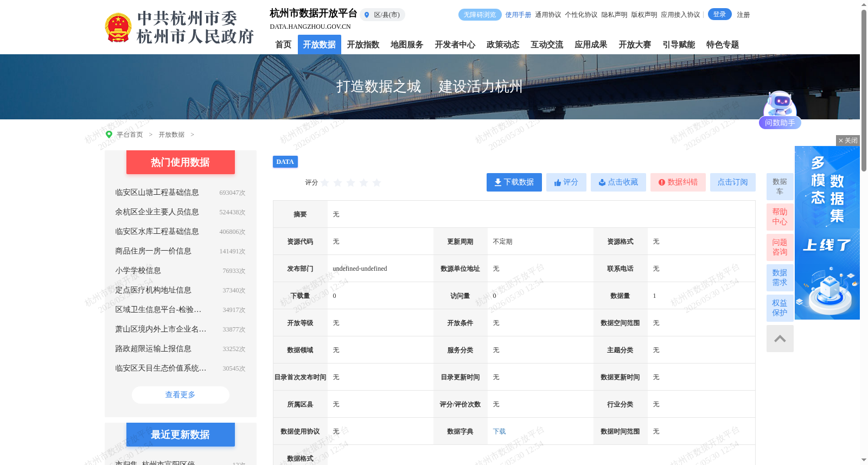Click the 登录 button

point(720,15)
